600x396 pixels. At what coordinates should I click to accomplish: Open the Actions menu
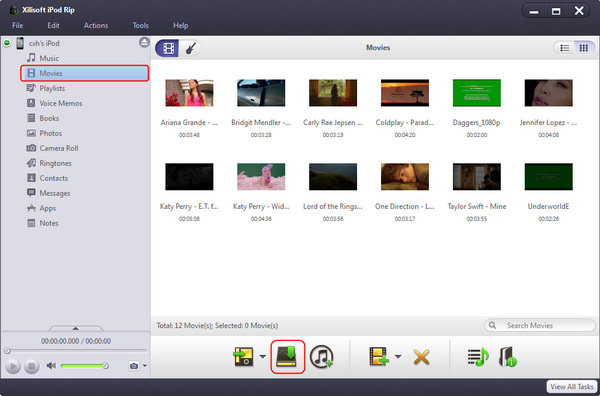(96, 26)
